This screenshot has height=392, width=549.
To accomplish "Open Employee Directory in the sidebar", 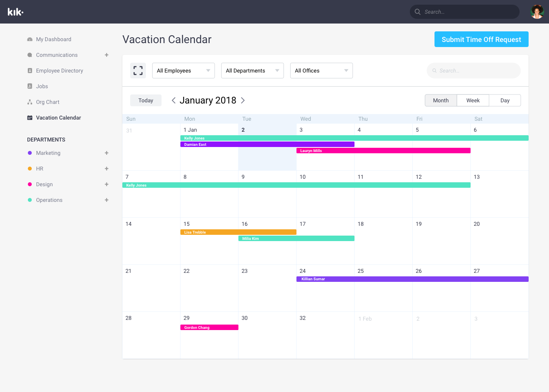I will (59, 71).
